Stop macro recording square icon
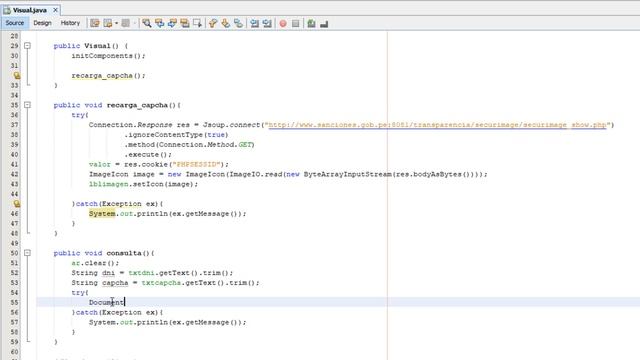This screenshot has width=640, height=360. 296,24
